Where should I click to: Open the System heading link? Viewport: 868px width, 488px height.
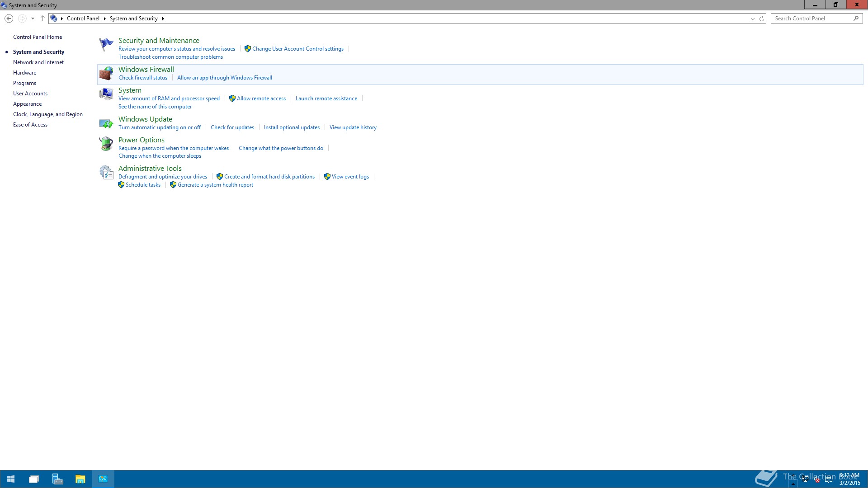tap(130, 90)
